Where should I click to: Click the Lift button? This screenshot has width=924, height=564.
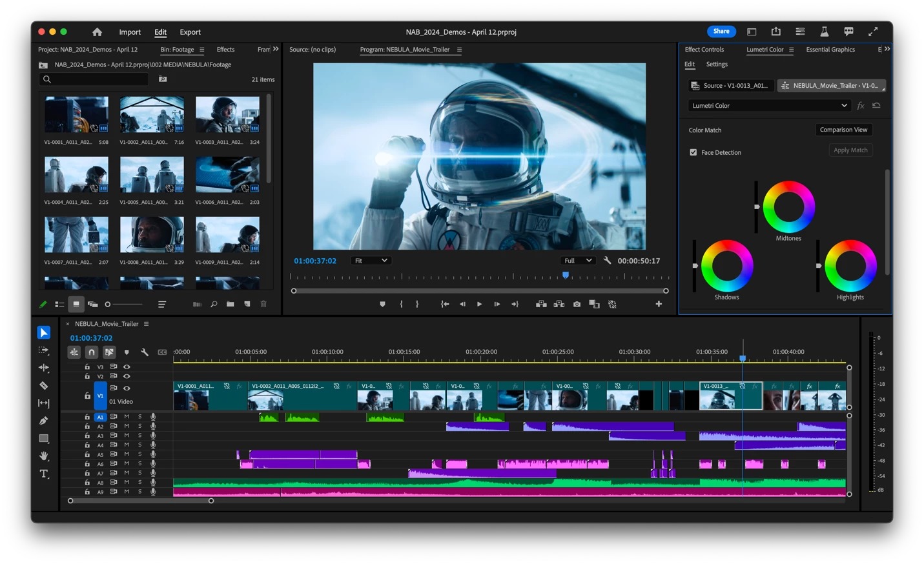click(541, 304)
